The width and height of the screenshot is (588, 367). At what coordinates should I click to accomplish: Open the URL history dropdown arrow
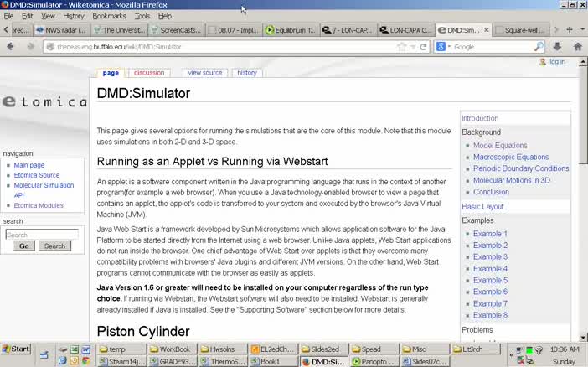(x=413, y=47)
